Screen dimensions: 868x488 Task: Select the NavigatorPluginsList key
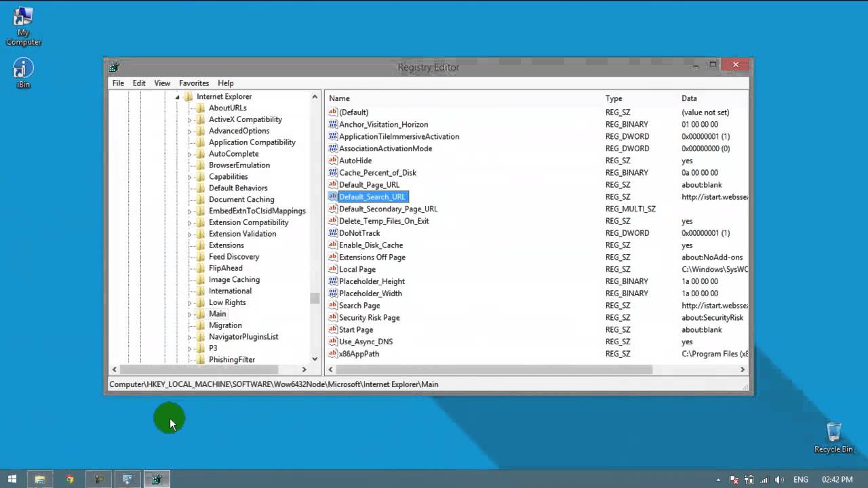(x=243, y=337)
